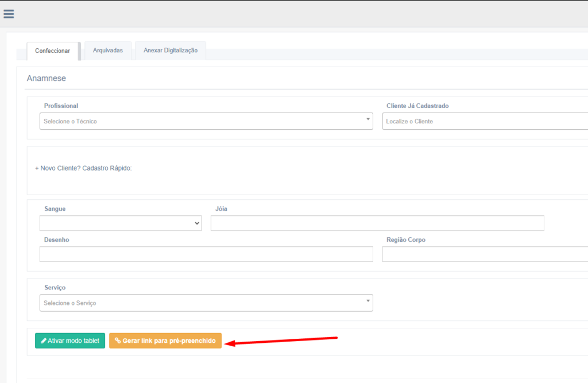Screen dimensions: 588x383
Task: Click the 'Cliente Já Cadastrado' label
Action: (417, 106)
